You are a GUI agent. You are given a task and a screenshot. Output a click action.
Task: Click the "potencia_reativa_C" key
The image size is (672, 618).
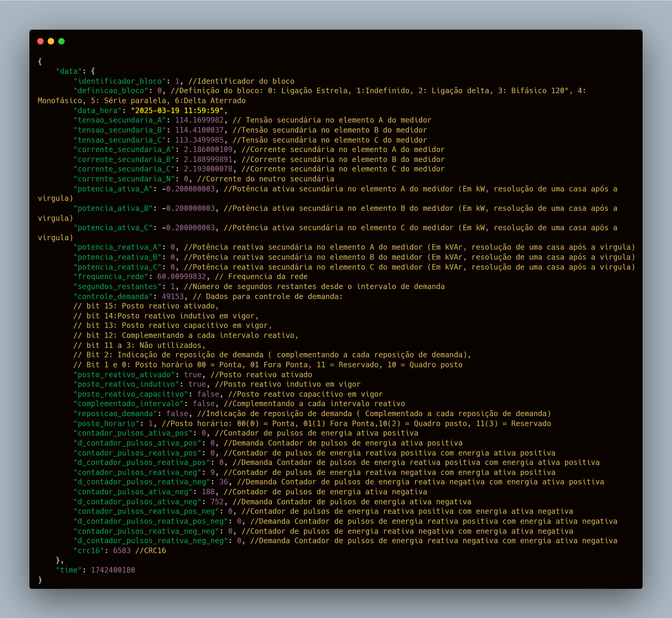tap(117, 267)
